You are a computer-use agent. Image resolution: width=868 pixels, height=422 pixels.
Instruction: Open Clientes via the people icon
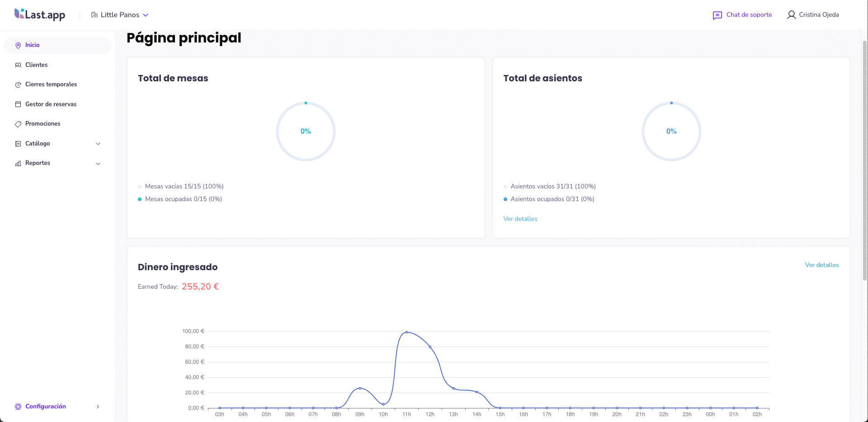18,65
